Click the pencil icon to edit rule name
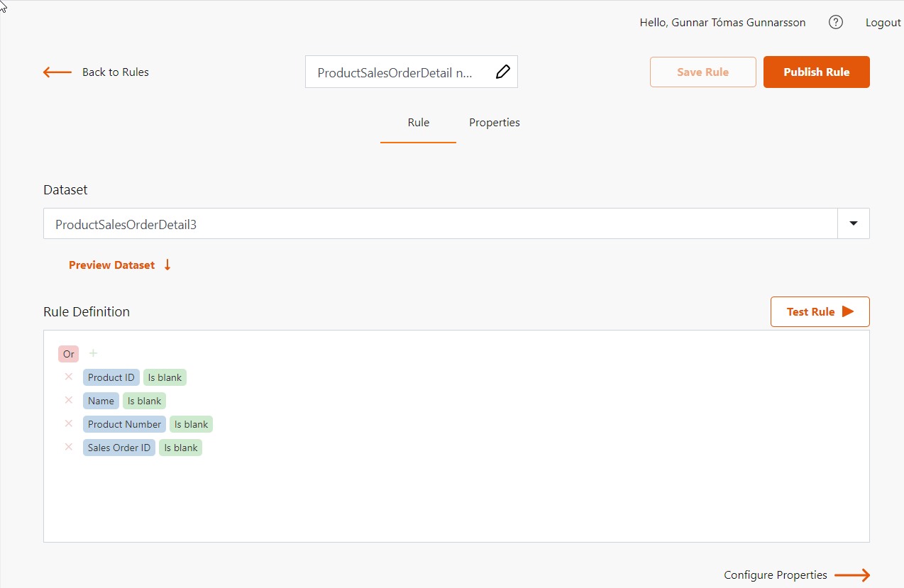 tap(502, 72)
